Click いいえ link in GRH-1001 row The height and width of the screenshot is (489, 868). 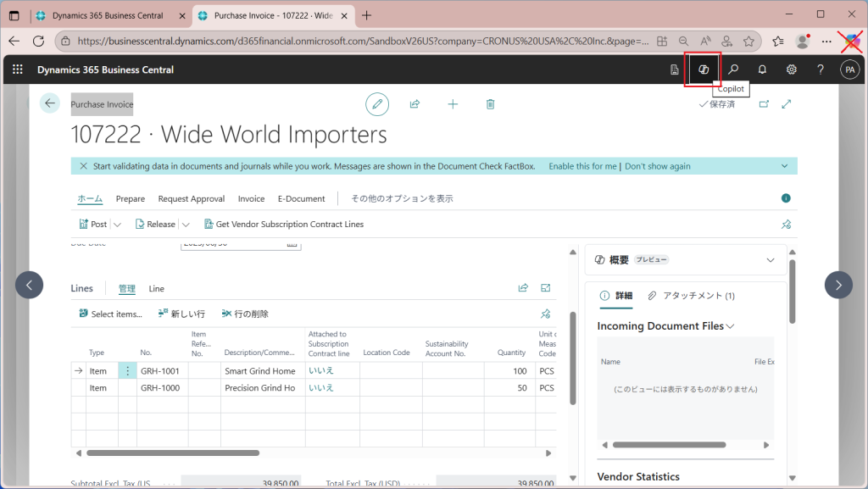click(x=321, y=370)
